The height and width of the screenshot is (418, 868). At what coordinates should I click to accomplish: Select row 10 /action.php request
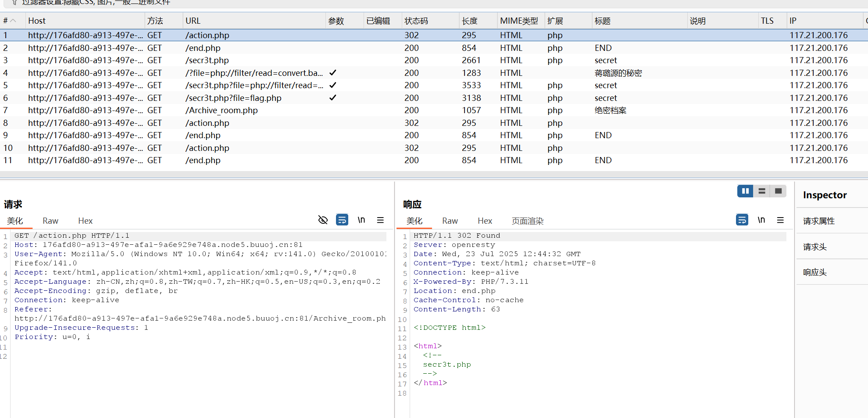coord(434,148)
